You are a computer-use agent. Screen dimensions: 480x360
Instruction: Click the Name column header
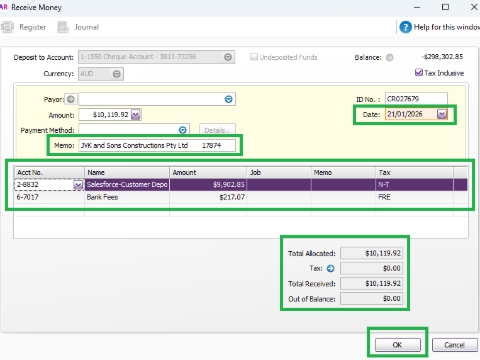[x=127, y=172]
